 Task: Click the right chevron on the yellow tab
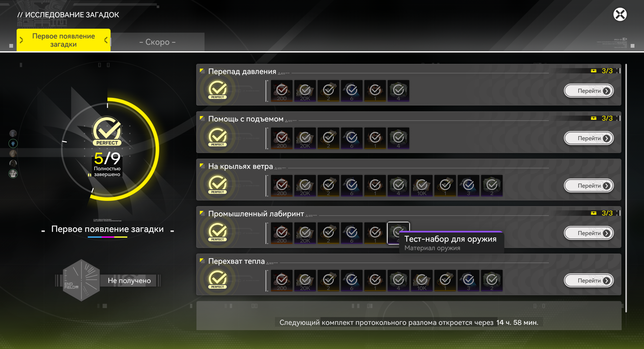click(x=106, y=40)
